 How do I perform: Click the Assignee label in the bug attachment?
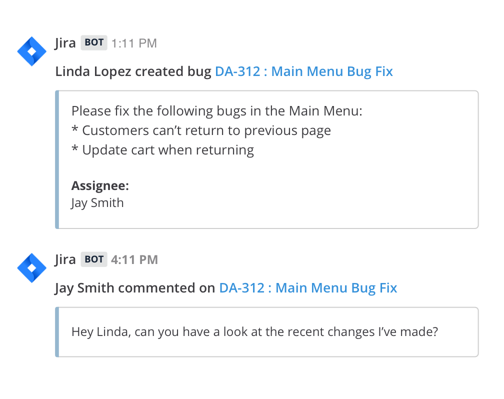coord(100,186)
